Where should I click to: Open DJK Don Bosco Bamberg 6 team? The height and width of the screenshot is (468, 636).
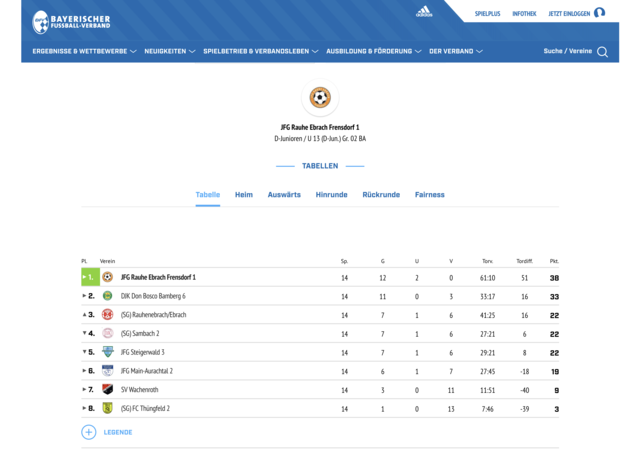coord(153,296)
